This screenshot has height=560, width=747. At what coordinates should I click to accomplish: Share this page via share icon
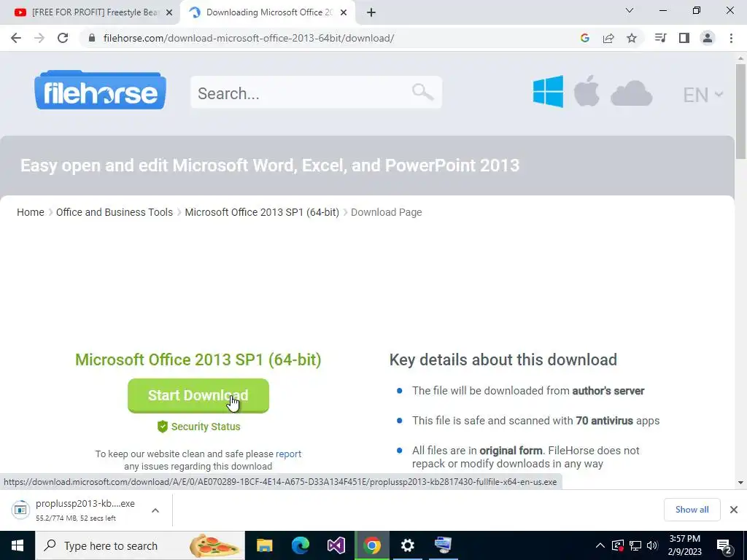coord(608,38)
